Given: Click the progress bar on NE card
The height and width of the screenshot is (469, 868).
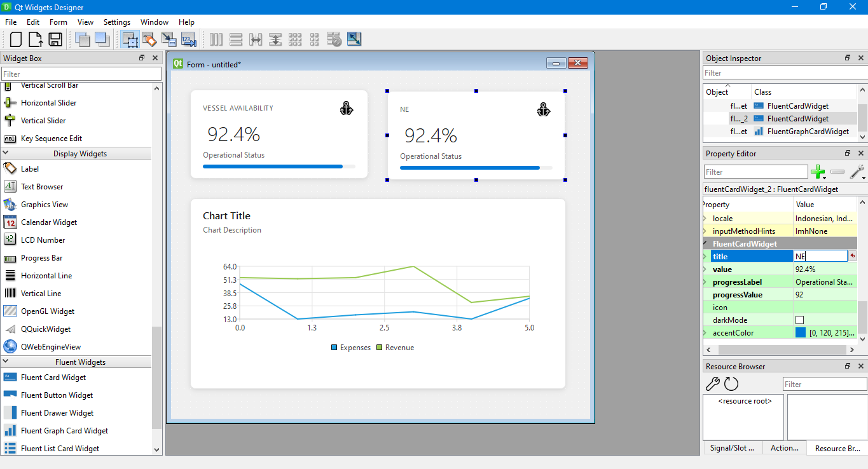Looking at the screenshot, I should tap(476, 168).
